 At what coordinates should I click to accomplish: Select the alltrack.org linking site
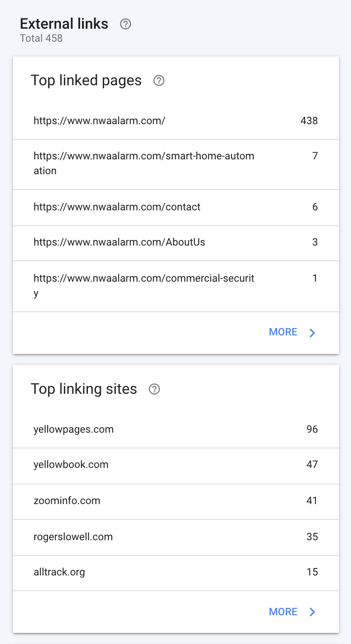pyautogui.click(x=59, y=572)
